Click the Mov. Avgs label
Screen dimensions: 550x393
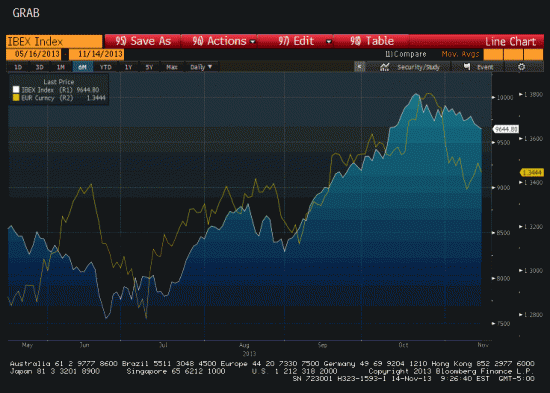coord(460,54)
